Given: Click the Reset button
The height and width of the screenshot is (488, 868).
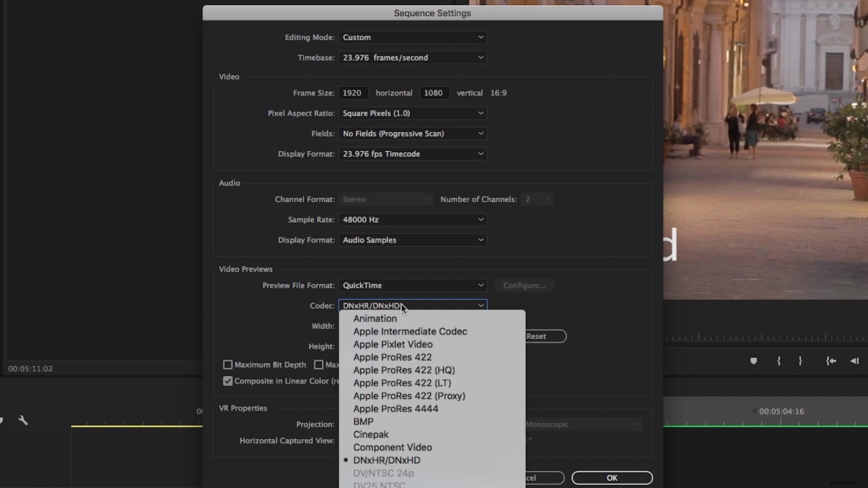Looking at the screenshot, I should 537,336.
